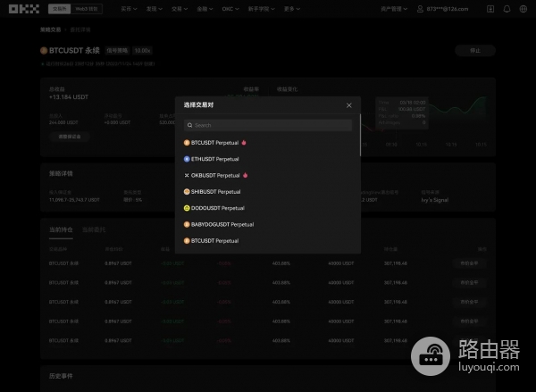Click the 信号策略 tag

coord(117,51)
